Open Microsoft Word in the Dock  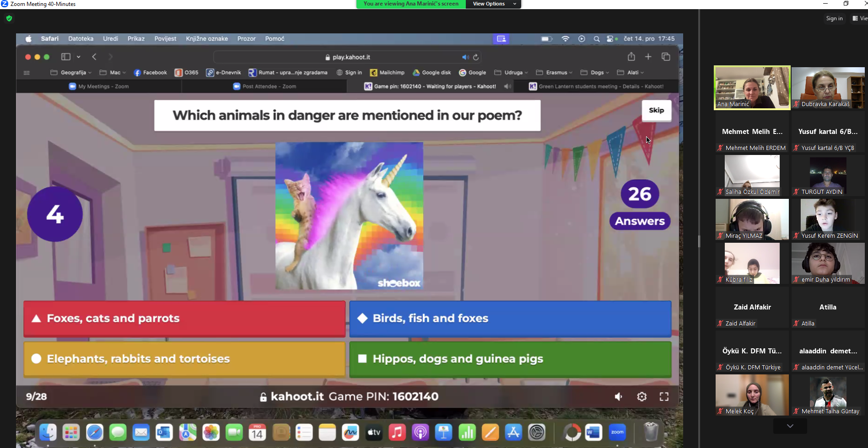593,432
